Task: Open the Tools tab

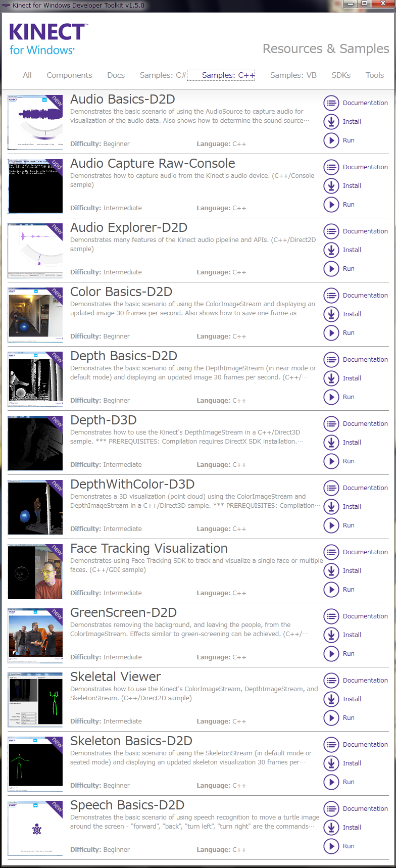Action: pyautogui.click(x=374, y=75)
